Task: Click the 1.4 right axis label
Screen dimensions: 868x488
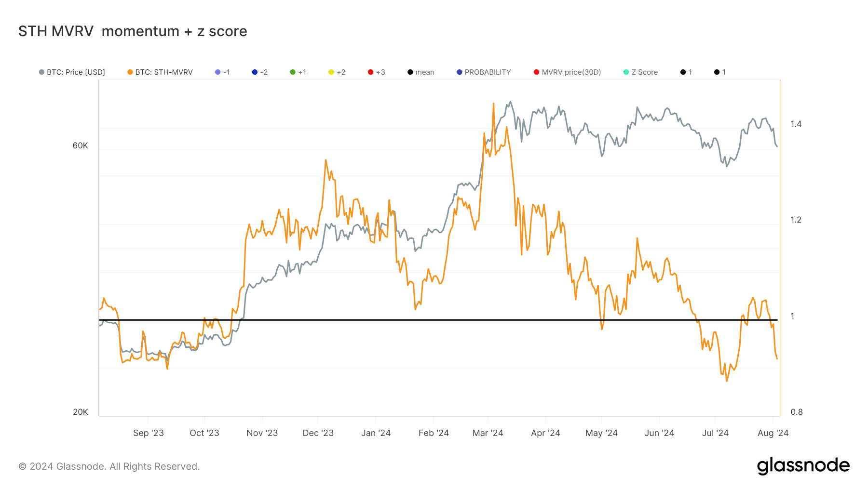Action: [796, 124]
